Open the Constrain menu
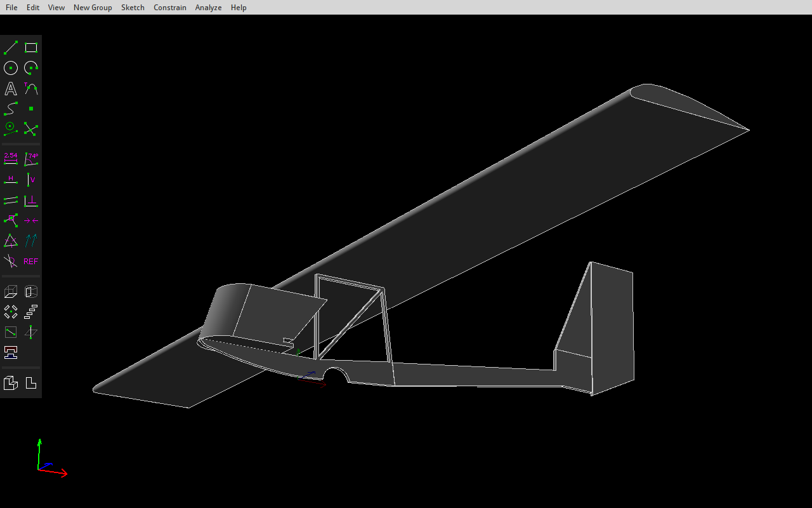 (x=170, y=8)
